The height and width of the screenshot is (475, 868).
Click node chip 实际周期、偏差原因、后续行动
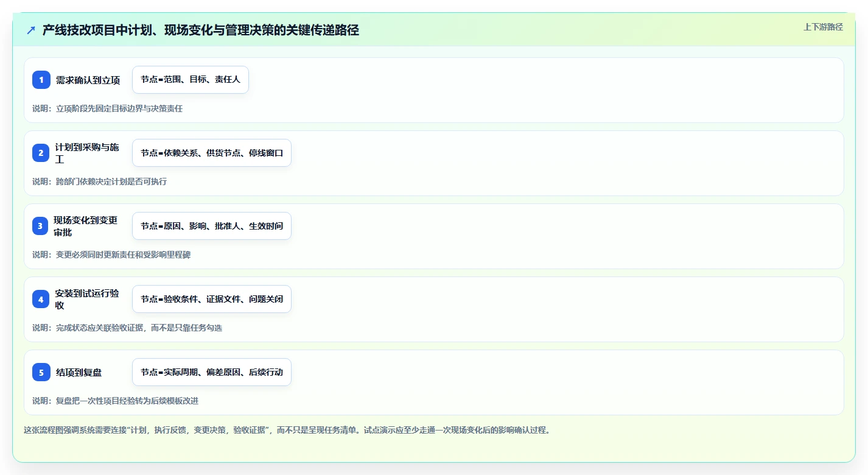pos(212,372)
